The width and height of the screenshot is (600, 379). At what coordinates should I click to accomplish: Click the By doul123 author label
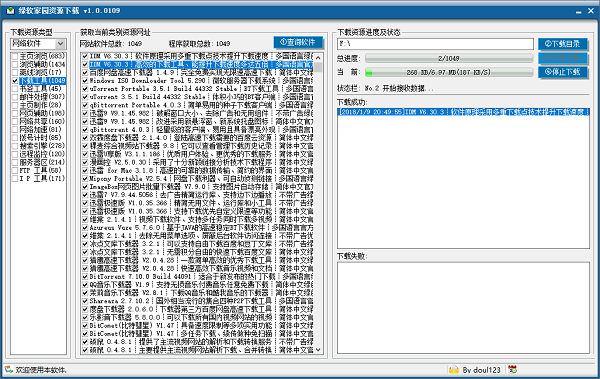point(481,370)
